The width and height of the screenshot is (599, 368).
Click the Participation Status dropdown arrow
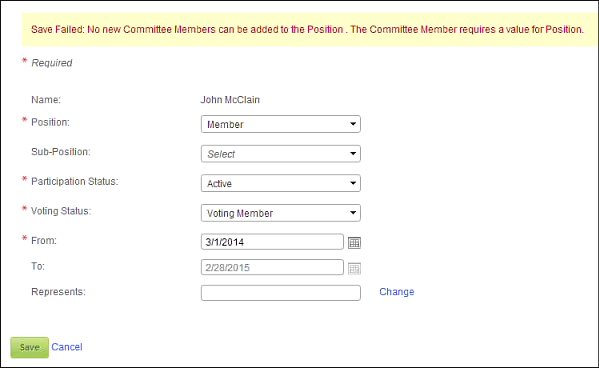[353, 183]
